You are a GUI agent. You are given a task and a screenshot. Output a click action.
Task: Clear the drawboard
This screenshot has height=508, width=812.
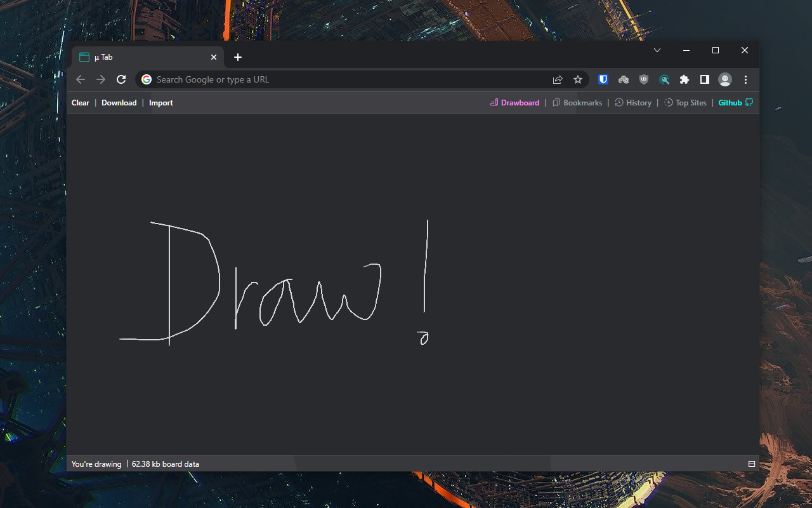(81, 103)
